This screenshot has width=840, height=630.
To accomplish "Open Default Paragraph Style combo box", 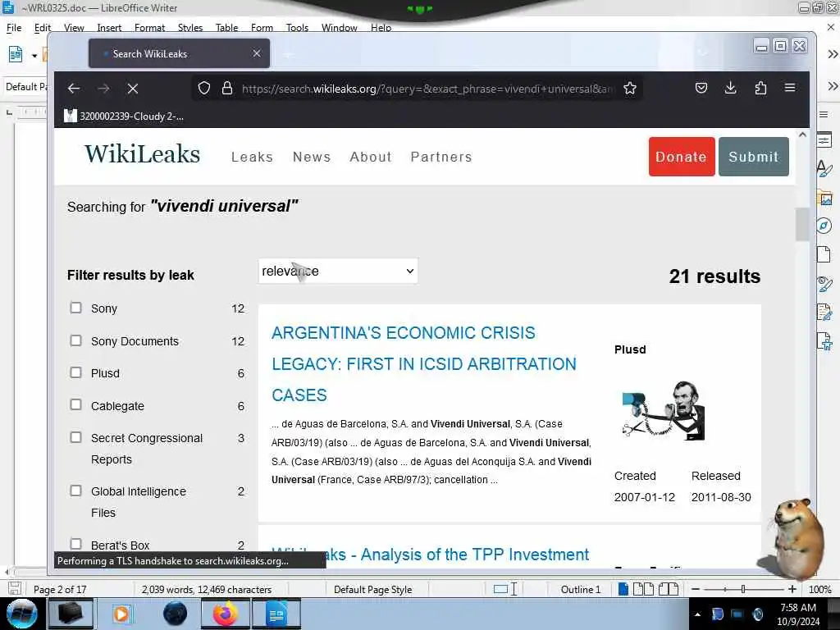I will tap(25, 87).
